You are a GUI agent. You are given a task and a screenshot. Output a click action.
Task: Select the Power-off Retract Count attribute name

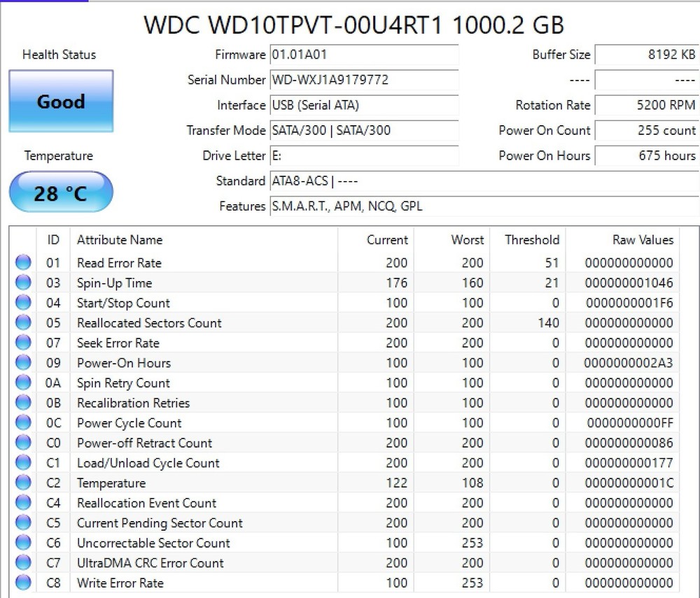[x=144, y=443]
